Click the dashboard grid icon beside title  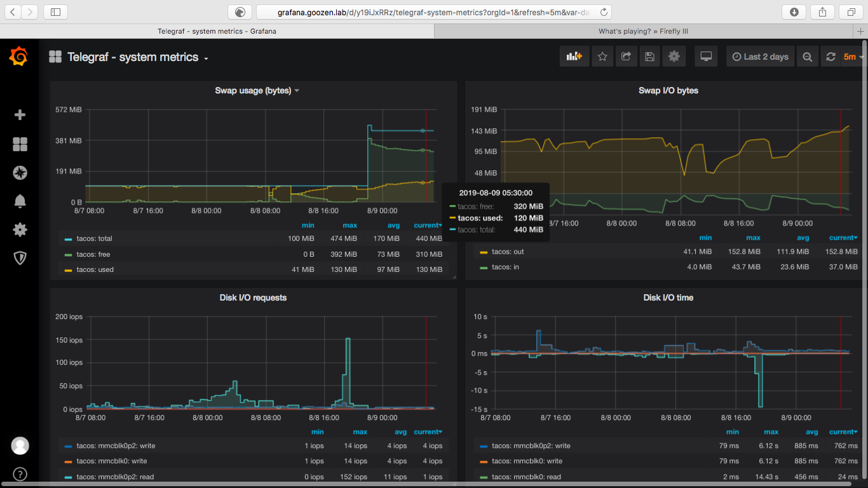coord(55,57)
